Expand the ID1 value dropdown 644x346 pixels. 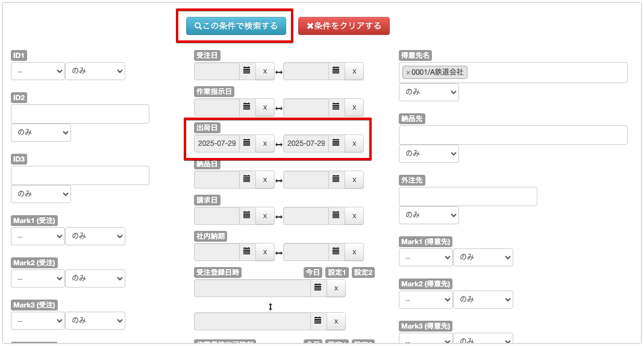(37, 71)
